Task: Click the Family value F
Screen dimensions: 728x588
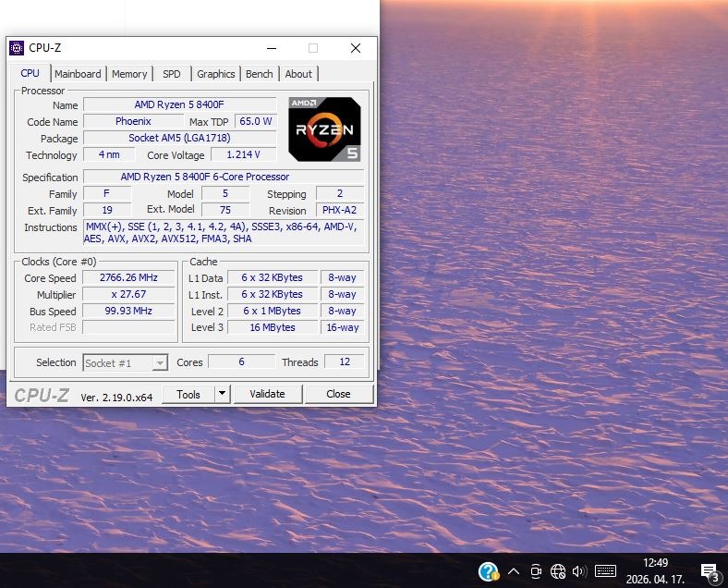Action: 107,193
